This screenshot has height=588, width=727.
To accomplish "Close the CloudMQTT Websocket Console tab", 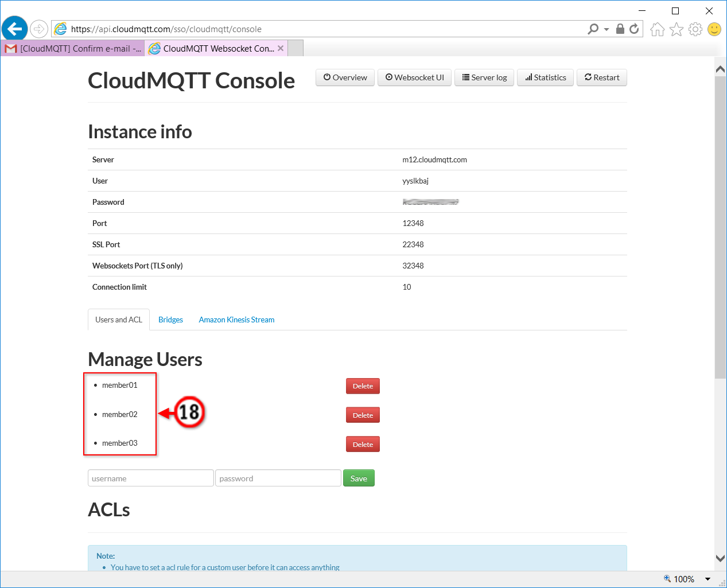I will tap(281, 48).
